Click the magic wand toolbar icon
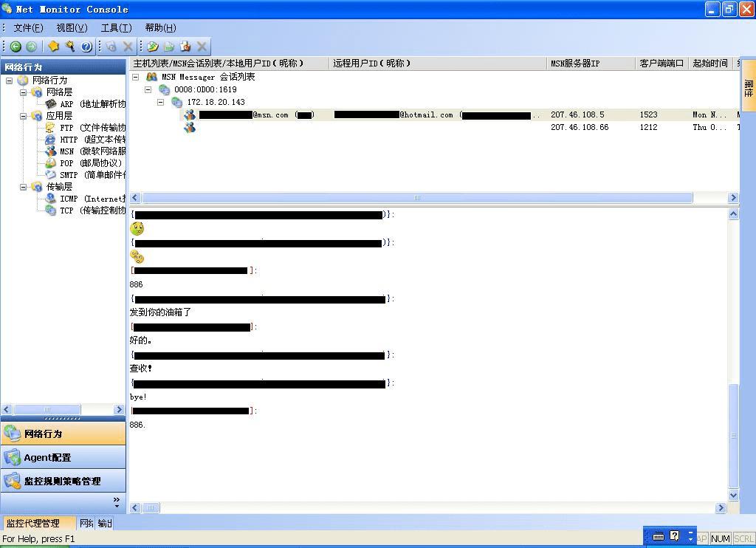 [70, 47]
